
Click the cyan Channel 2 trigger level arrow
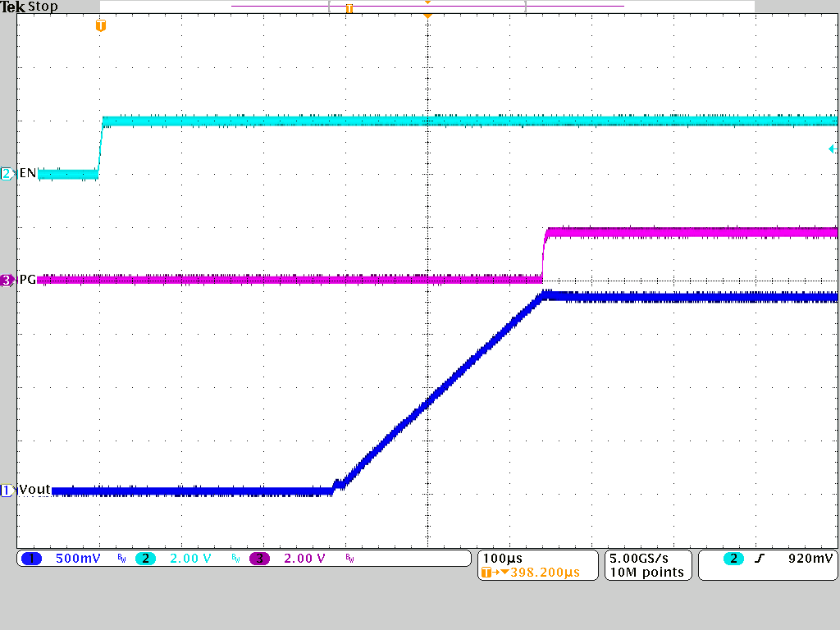[833, 149]
